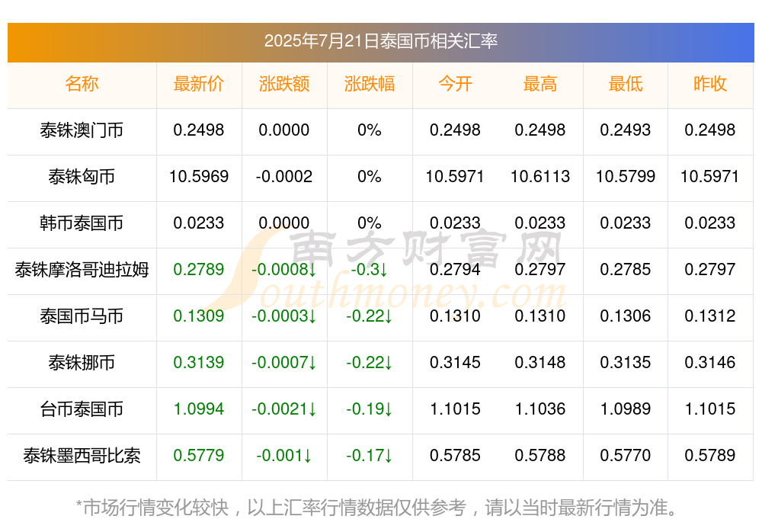Click lowest value 0.1306

[626, 316]
